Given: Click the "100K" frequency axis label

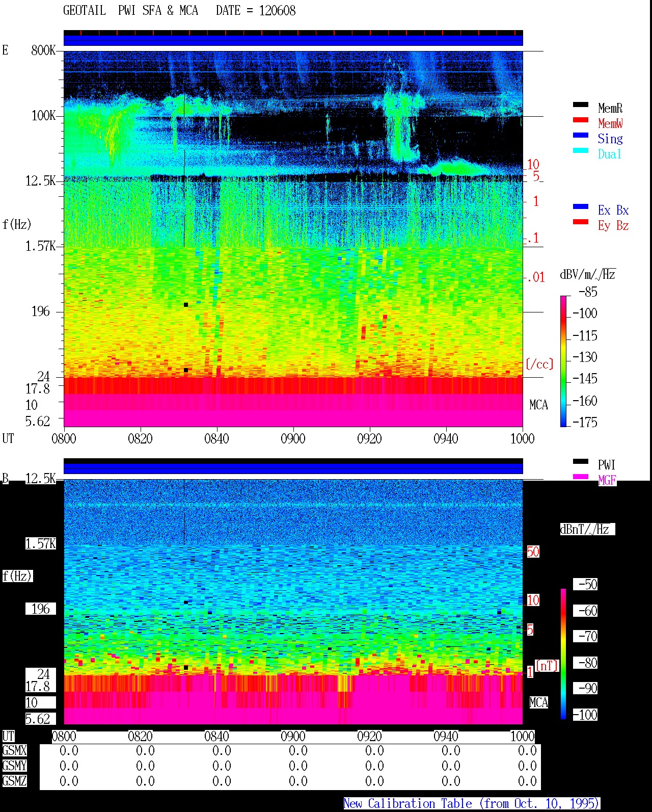Looking at the screenshot, I should pos(43,116).
